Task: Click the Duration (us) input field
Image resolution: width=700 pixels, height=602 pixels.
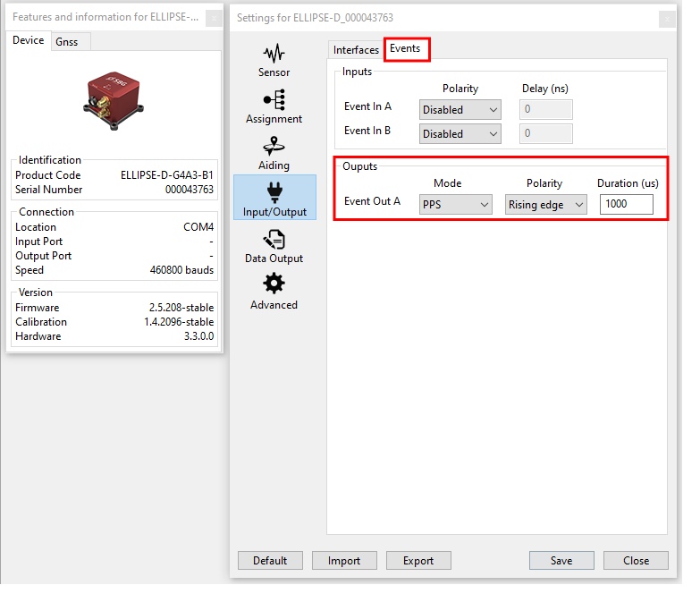Action: click(626, 205)
